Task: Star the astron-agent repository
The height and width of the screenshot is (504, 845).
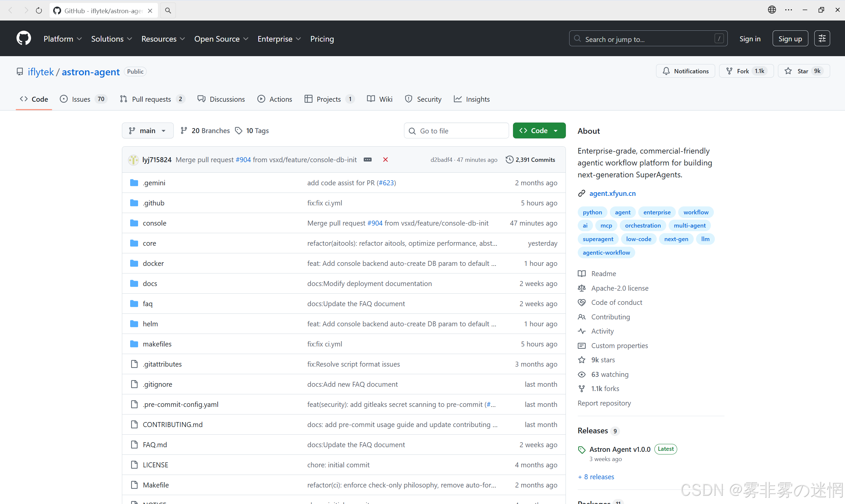Action: [803, 71]
